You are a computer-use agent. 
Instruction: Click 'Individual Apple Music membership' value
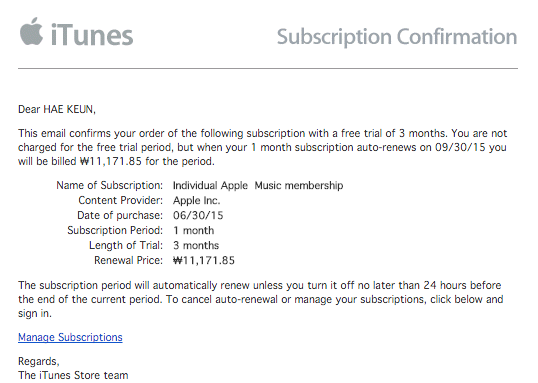pos(258,185)
